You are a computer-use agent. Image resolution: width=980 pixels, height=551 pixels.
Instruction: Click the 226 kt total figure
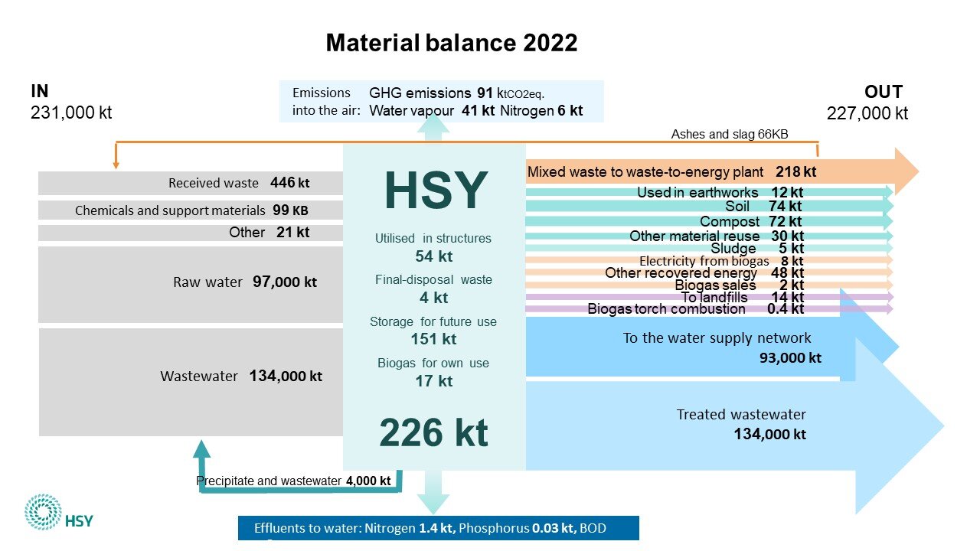tap(433, 433)
